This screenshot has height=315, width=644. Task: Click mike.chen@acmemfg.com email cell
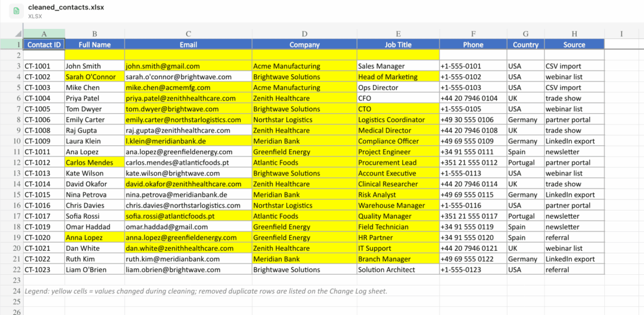tap(189, 87)
